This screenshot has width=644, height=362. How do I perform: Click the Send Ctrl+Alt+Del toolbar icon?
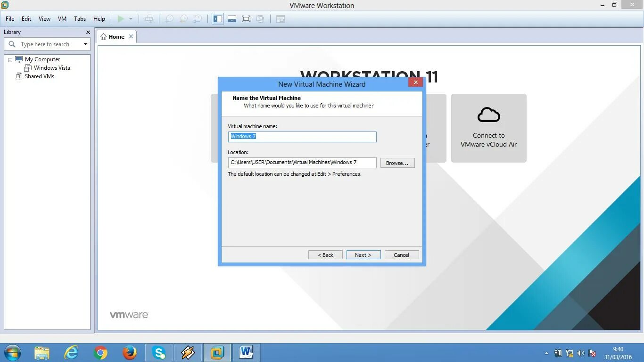click(x=149, y=19)
